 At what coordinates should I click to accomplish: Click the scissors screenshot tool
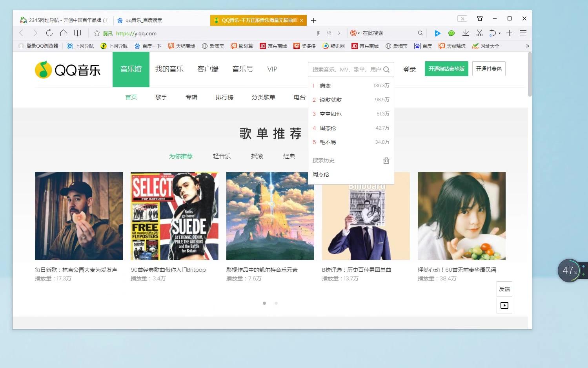[479, 33]
